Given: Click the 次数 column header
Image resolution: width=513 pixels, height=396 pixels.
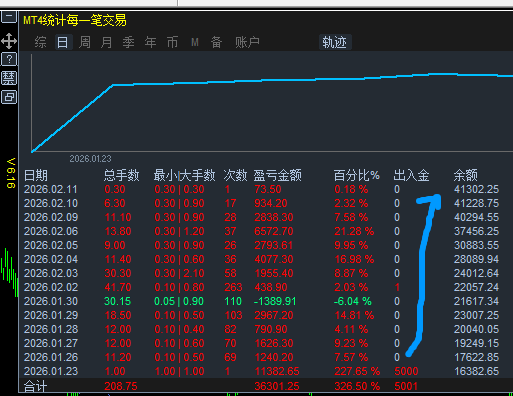Looking at the screenshot, I should click(x=235, y=175).
